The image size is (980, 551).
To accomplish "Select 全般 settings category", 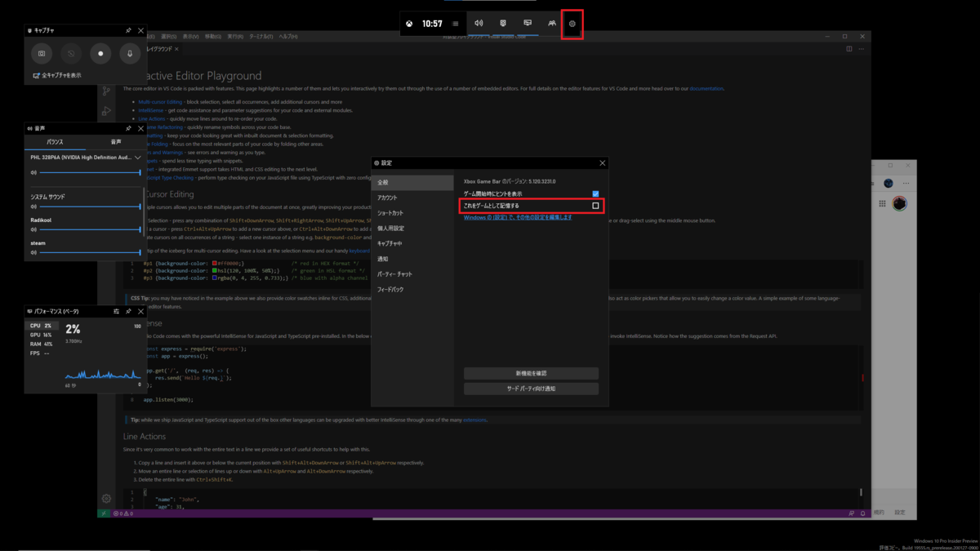I will tap(412, 182).
